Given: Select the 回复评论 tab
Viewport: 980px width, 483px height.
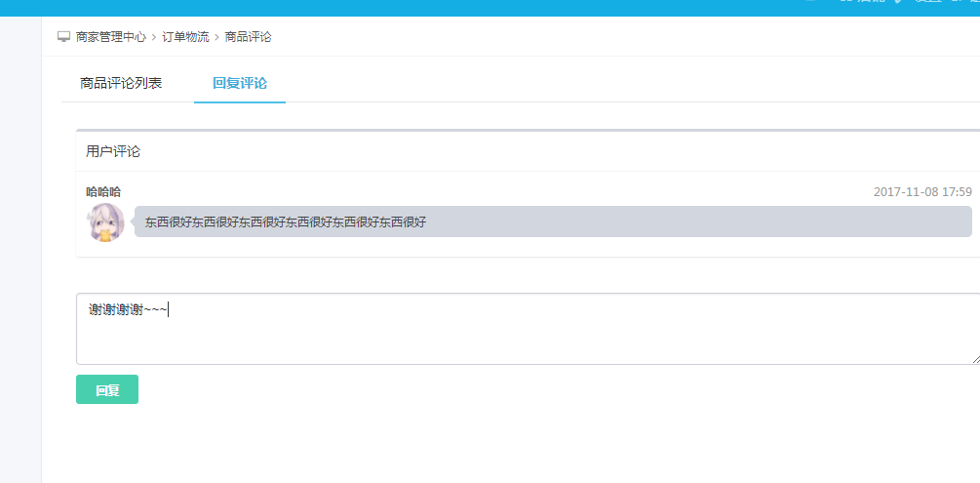Looking at the screenshot, I should [x=239, y=84].
